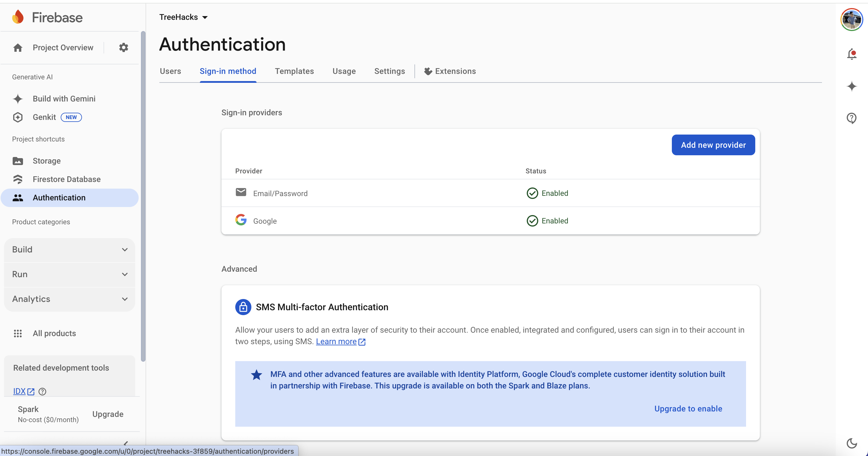The height and width of the screenshot is (456, 868).
Task: Click help icon next to IDX
Action: point(43,391)
